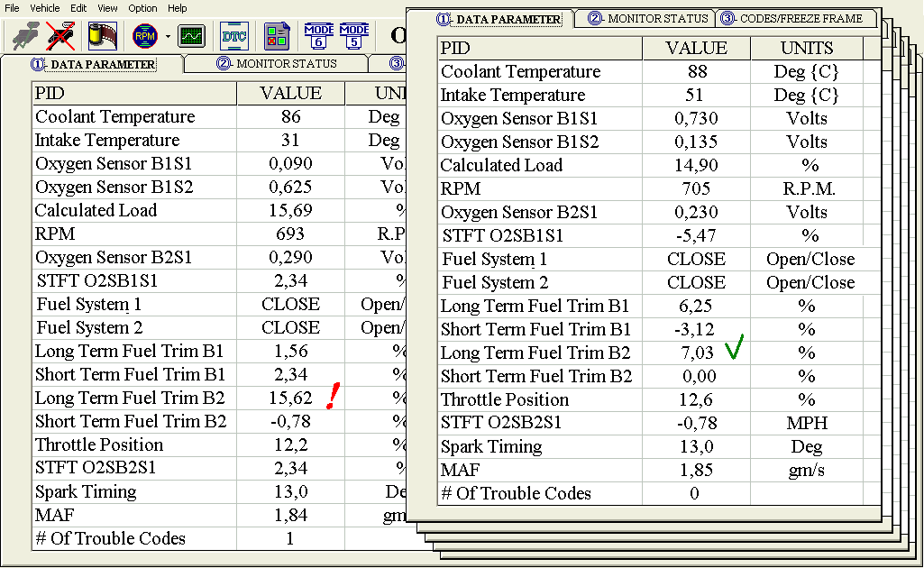This screenshot has width=924, height=568.
Task: Click the RPM gauge toolbar icon
Action: pos(144,36)
